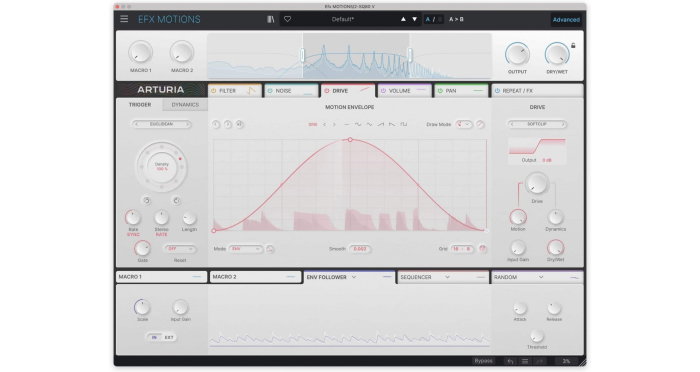Expand the ENV FOLLOWER type dropdown
This screenshot has width=700, height=372.
point(354,277)
